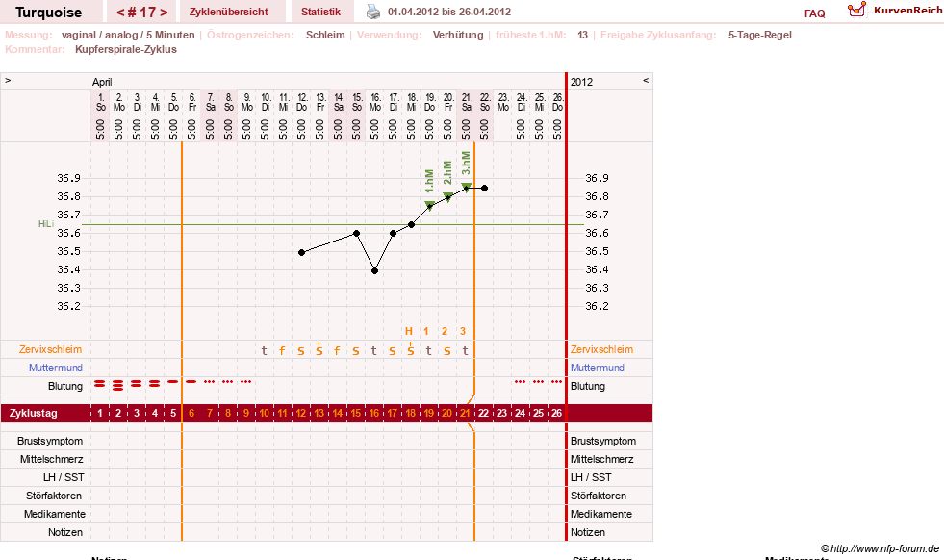Image resolution: width=944 pixels, height=560 pixels.
Task: Go to previous cycle with left arrow
Action: coord(120,13)
